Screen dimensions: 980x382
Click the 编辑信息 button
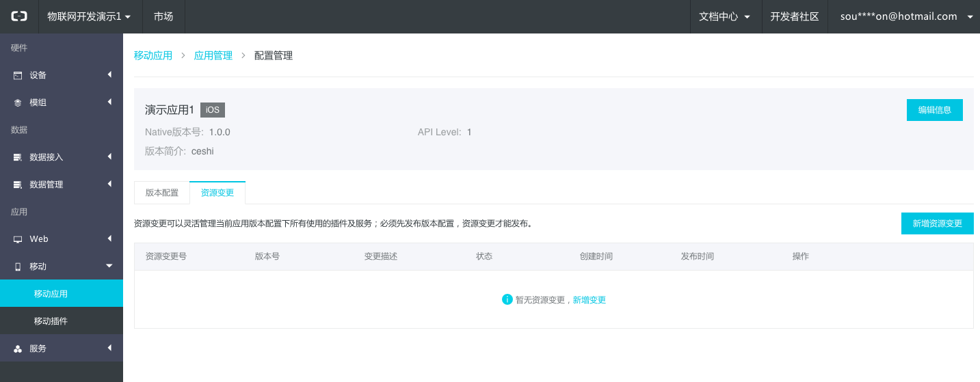(934, 110)
